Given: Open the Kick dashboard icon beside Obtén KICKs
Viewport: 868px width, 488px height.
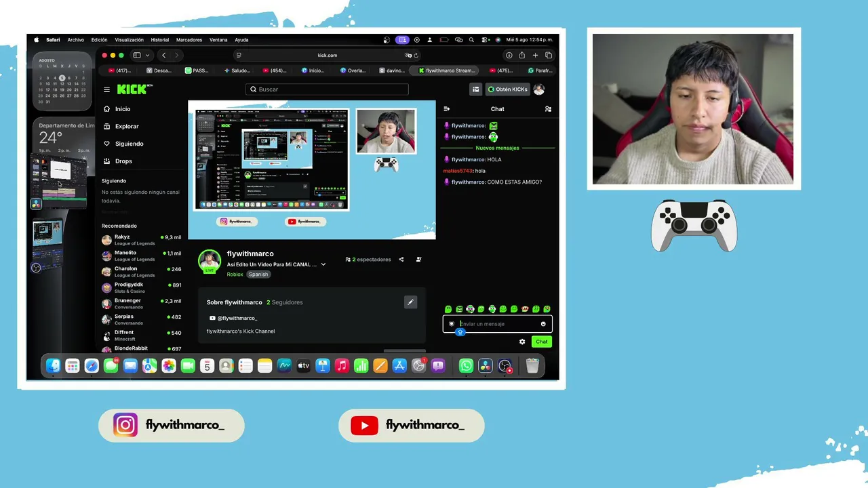Looking at the screenshot, I should coord(476,89).
